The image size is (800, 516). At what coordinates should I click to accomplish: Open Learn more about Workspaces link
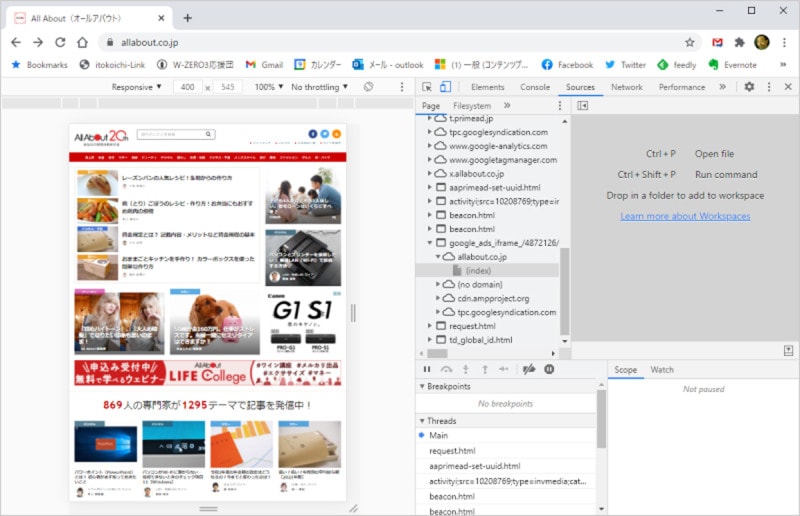pos(685,216)
